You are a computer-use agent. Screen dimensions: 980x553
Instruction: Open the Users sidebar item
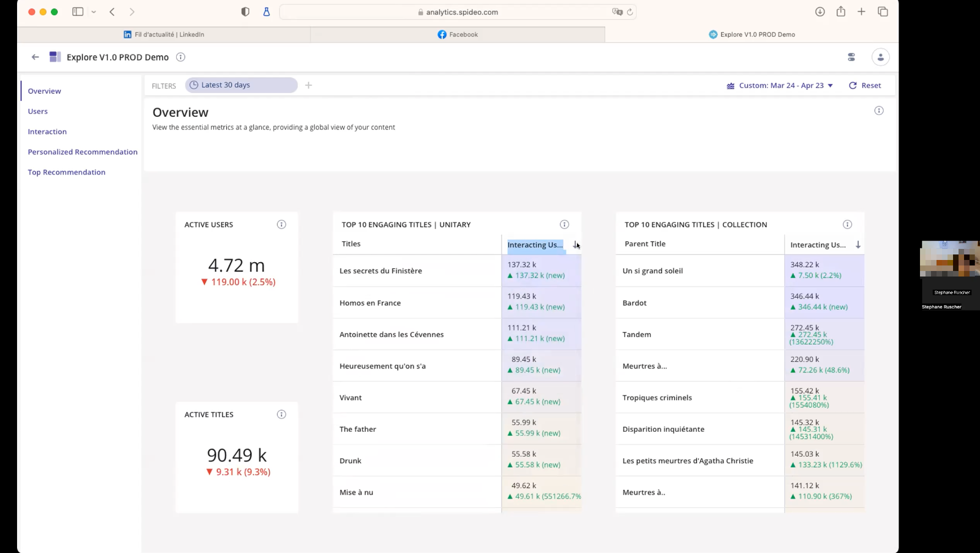point(38,111)
